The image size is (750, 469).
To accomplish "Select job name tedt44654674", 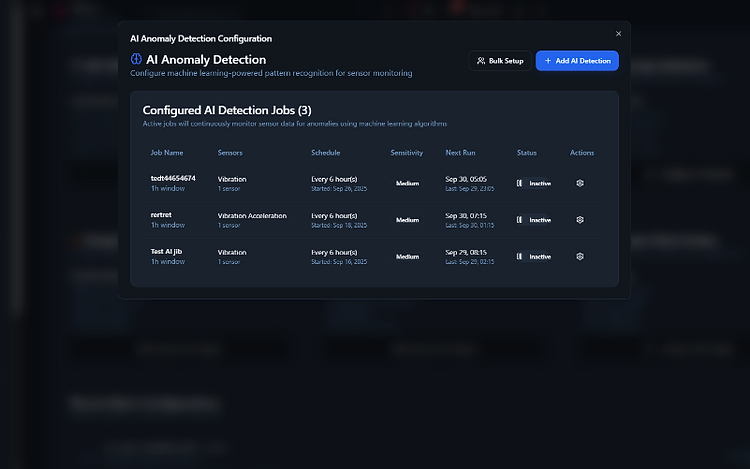I will [173, 178].
